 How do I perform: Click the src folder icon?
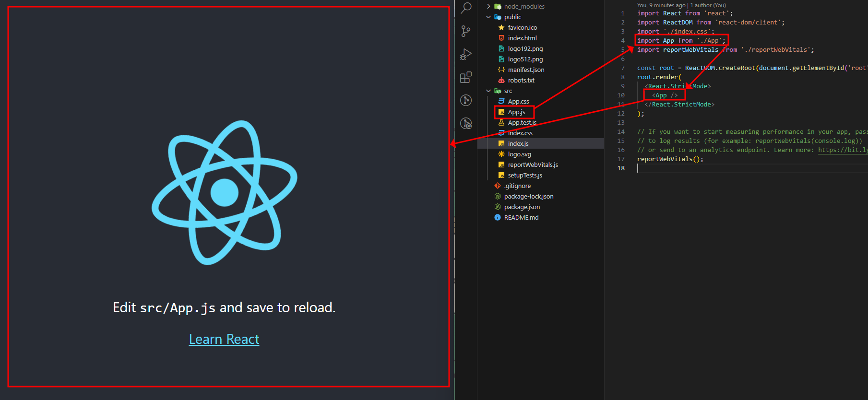pos(498,91)
